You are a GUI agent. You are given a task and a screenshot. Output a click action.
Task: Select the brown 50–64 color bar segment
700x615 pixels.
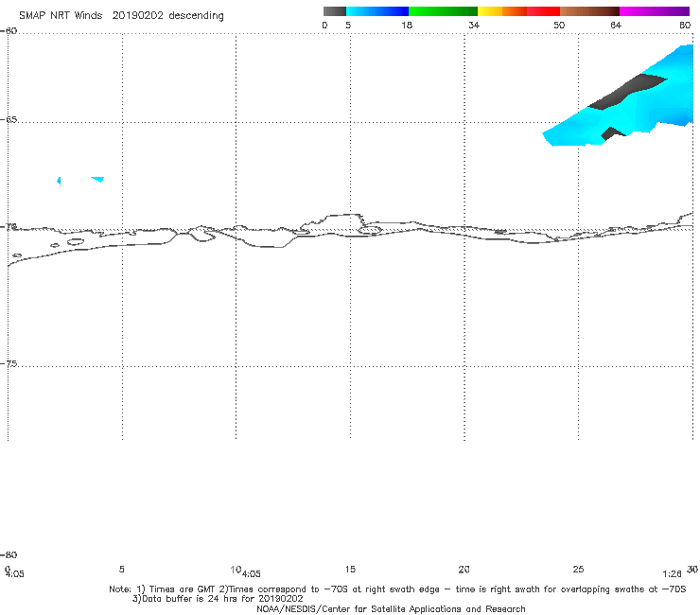coord(589,11)
